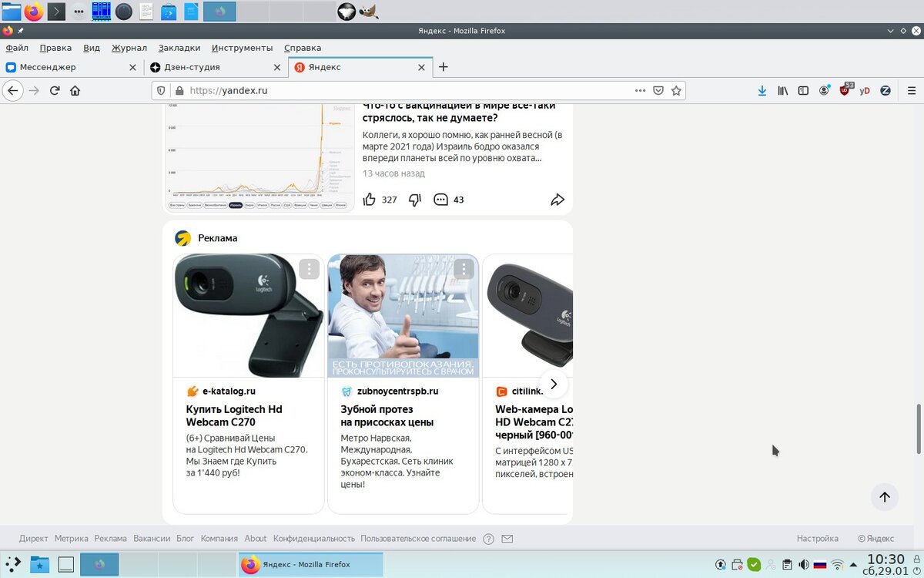Viewport: 924px width, 578px height.
Task: Bookmark this page with star icon
Action: click(x=676, y=90)
